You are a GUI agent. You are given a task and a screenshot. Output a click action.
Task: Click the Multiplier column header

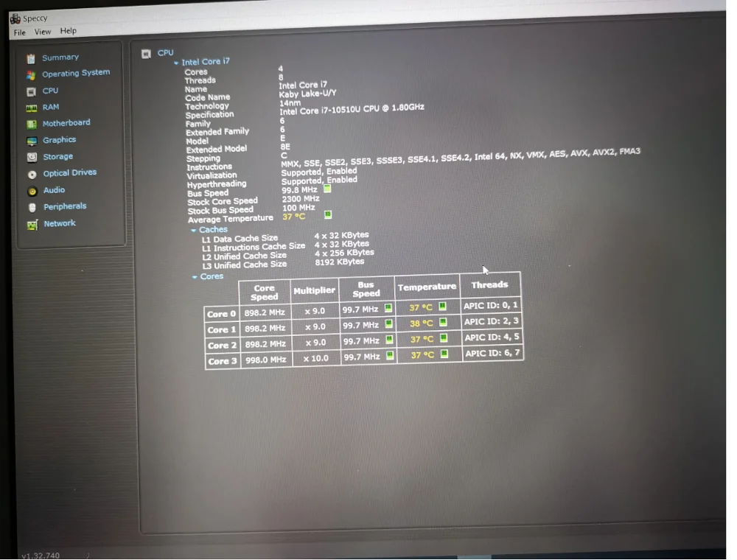click(x=314, y=291)
